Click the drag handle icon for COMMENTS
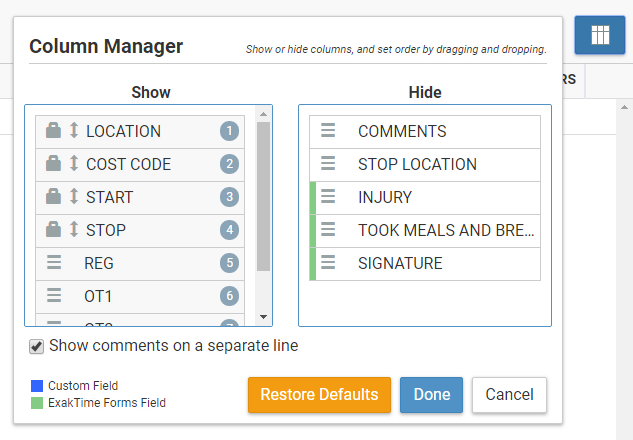 click(328, 131)
